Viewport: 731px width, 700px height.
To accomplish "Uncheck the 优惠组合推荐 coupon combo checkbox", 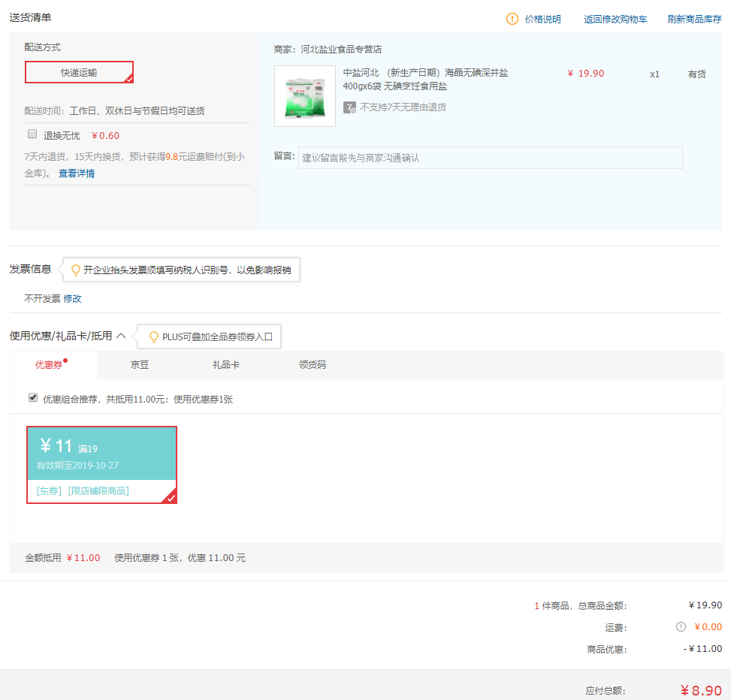I will [32, 397].
